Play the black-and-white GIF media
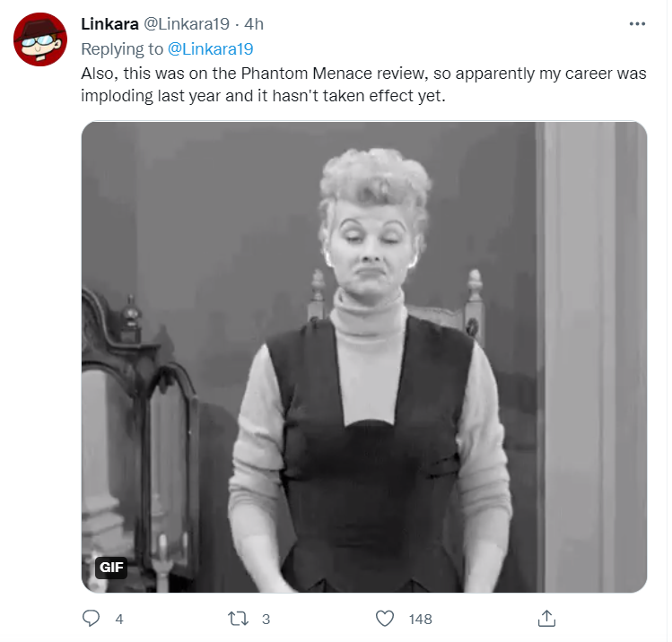The height and width of the screenshot is (642, 672). (x=364, y=357)
